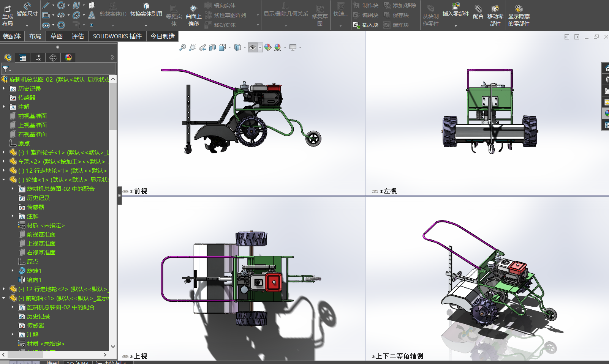Select the Polygon sketch tool
This screenshot has width=609, height=364.
pyautogui.click(x=61, y=25)
